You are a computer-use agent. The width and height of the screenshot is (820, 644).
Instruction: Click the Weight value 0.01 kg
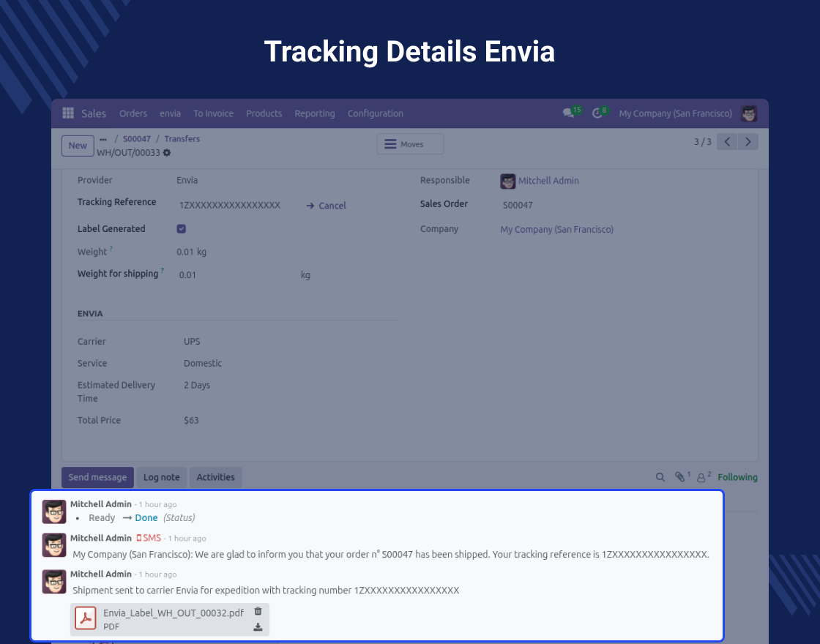[191, 252]
